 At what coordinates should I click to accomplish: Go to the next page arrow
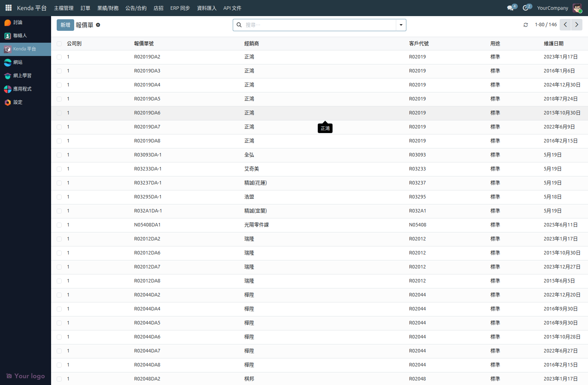(x=577, y=25)
